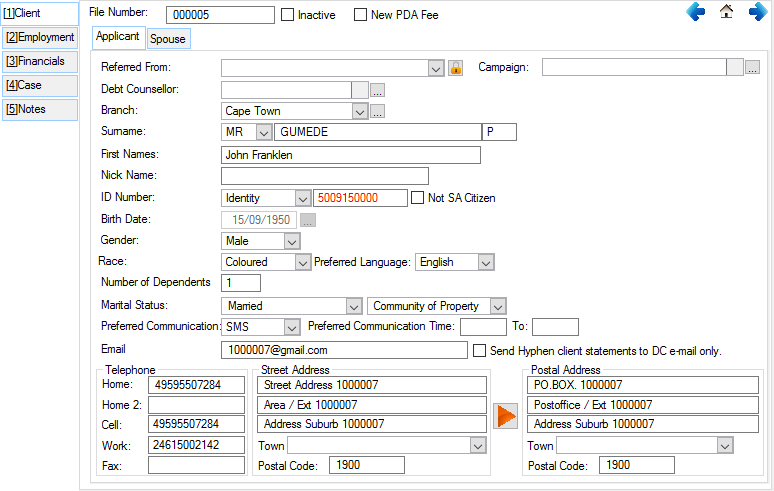Click the blue forward arrow icon

coord(758,12)
